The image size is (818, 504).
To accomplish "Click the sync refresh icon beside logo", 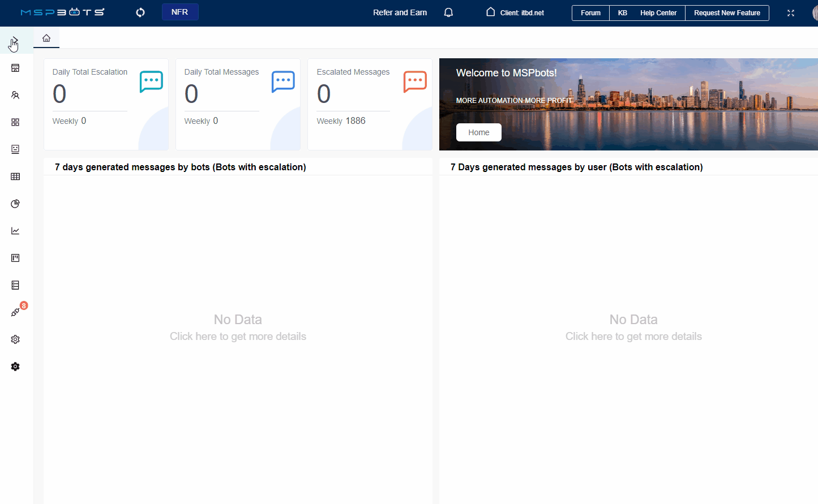I will pyautogui.click(x=140, y=12).
